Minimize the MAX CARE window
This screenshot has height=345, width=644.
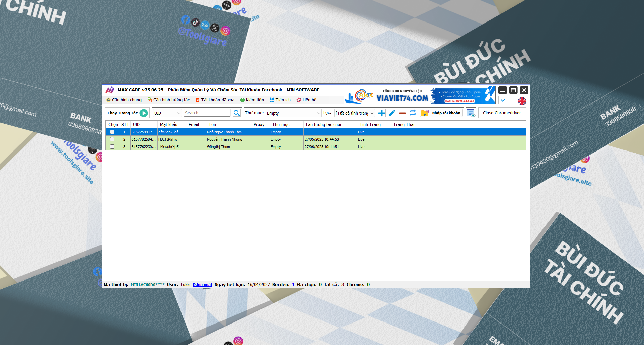(x=502, y=90)
